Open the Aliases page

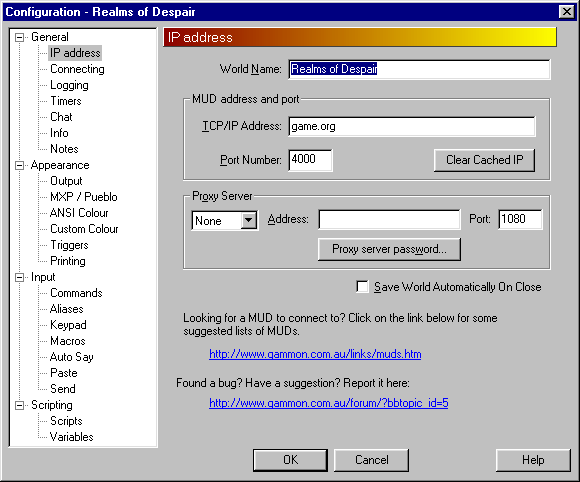pos(67,309)
